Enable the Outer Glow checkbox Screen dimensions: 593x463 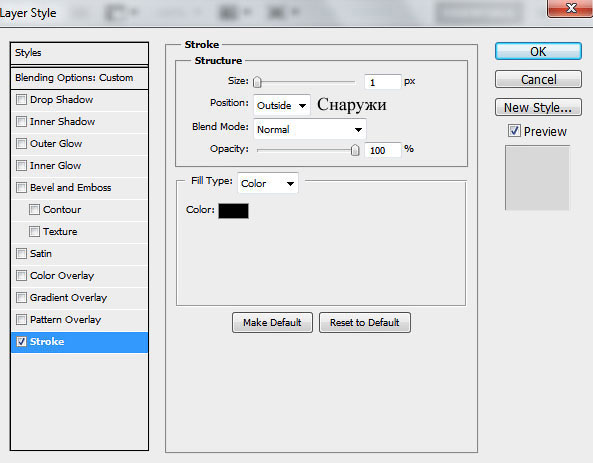click(22, 144)
